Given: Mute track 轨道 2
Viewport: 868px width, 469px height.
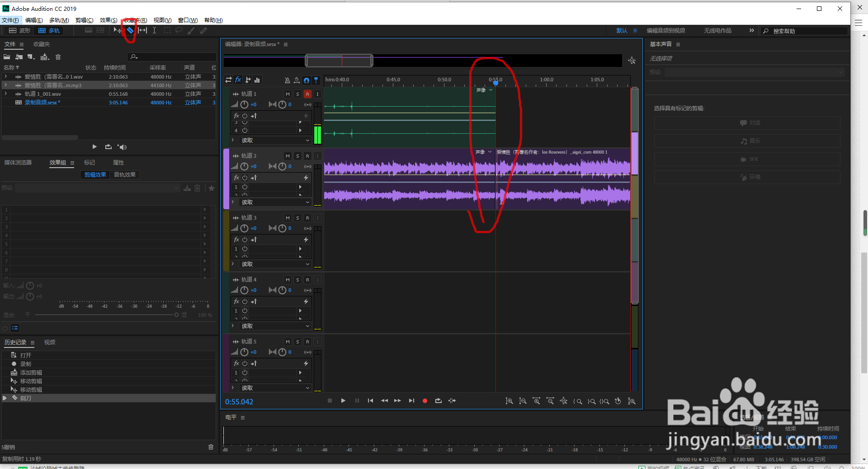Looking at the screenshot, I should pos(288,156).
